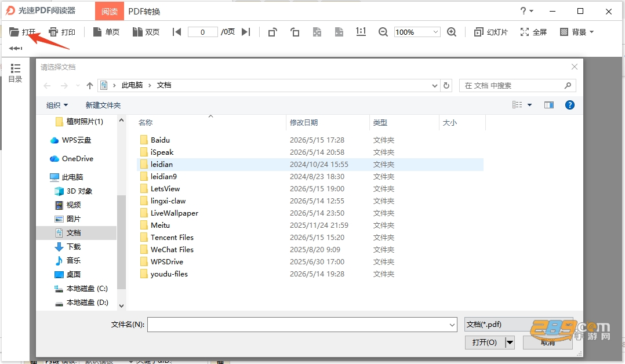Expand the address bar path dropdown
The height and width of the screenshot is (364, 625).
[434, 85]
